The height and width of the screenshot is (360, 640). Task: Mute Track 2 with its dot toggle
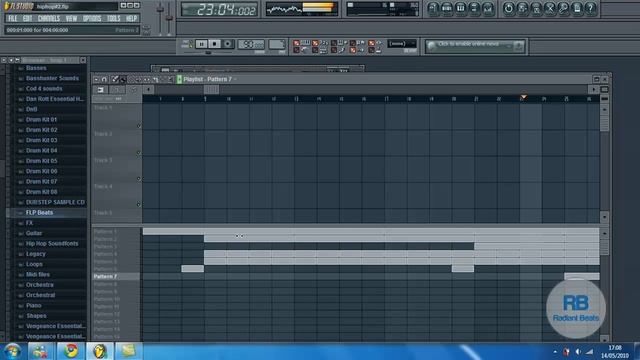pos(139,153)
